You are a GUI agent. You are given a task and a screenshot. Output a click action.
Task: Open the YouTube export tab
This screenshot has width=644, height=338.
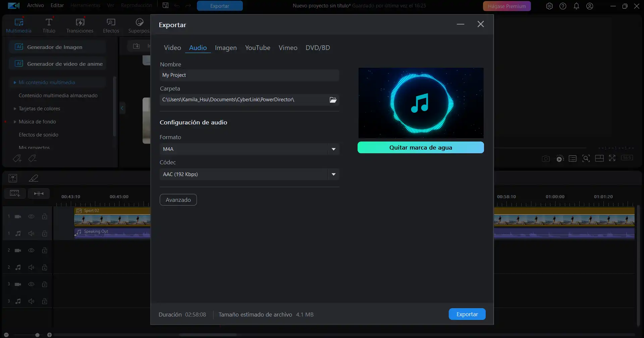click(x=258, y=48)
